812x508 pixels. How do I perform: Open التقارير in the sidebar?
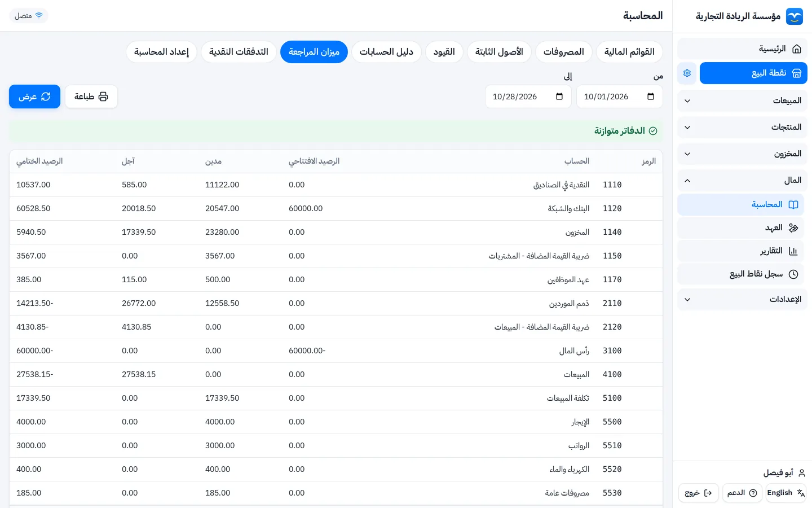point(740,251)
